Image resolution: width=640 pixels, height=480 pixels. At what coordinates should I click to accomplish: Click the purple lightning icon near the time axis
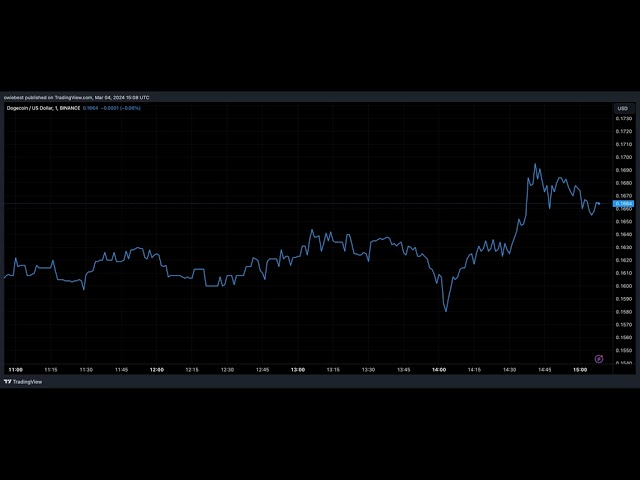pos(598,358)
